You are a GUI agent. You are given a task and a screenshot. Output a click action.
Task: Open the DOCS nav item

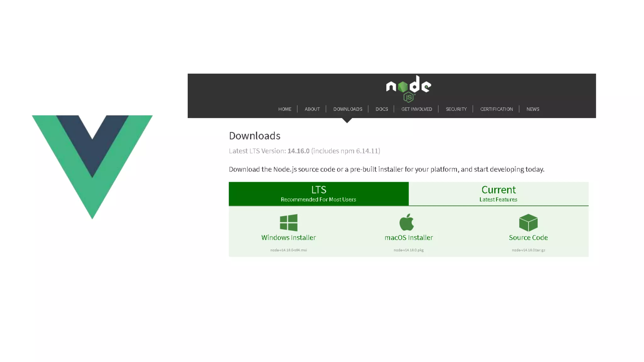click(381, 109)
